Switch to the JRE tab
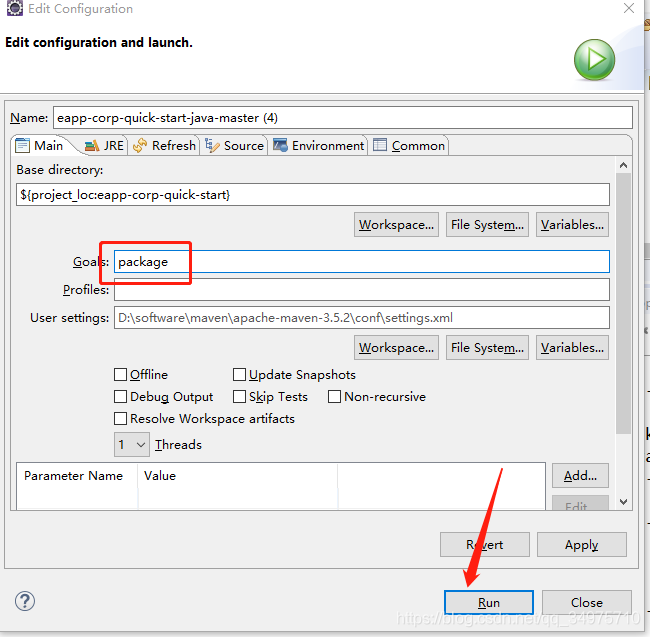Viewport: 650px width, 637px height. click(104, 145)
